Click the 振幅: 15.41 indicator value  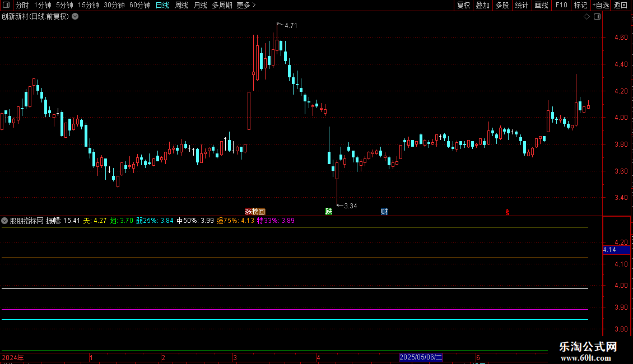(63, 221)
